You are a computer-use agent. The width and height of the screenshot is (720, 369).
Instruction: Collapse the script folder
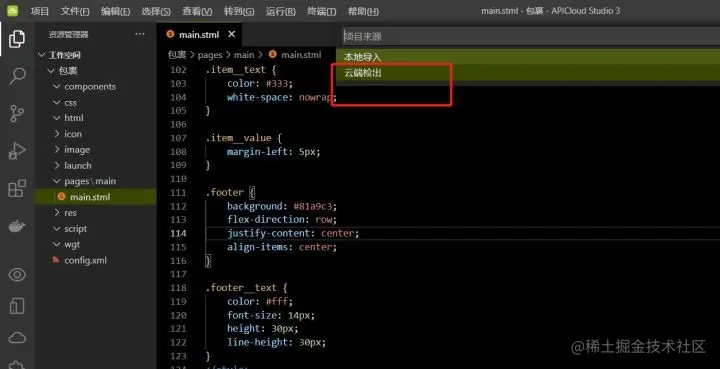pos(56,229)
